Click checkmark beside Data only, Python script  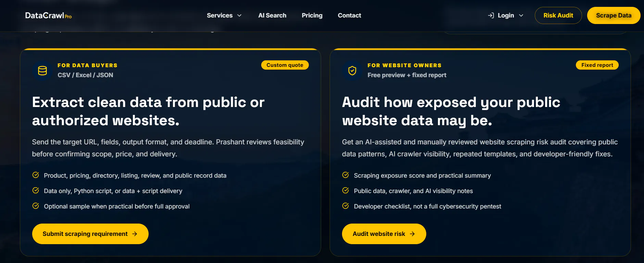point(36,190)
